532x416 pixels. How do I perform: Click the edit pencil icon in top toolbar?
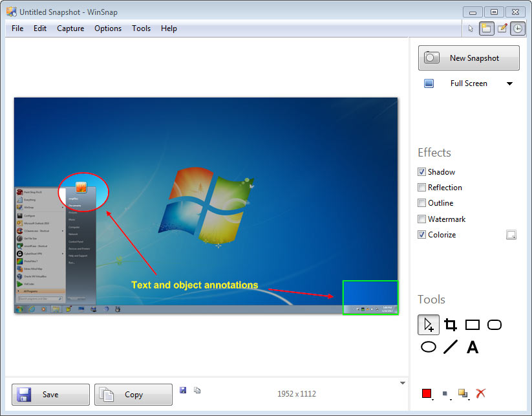(502, 28)
